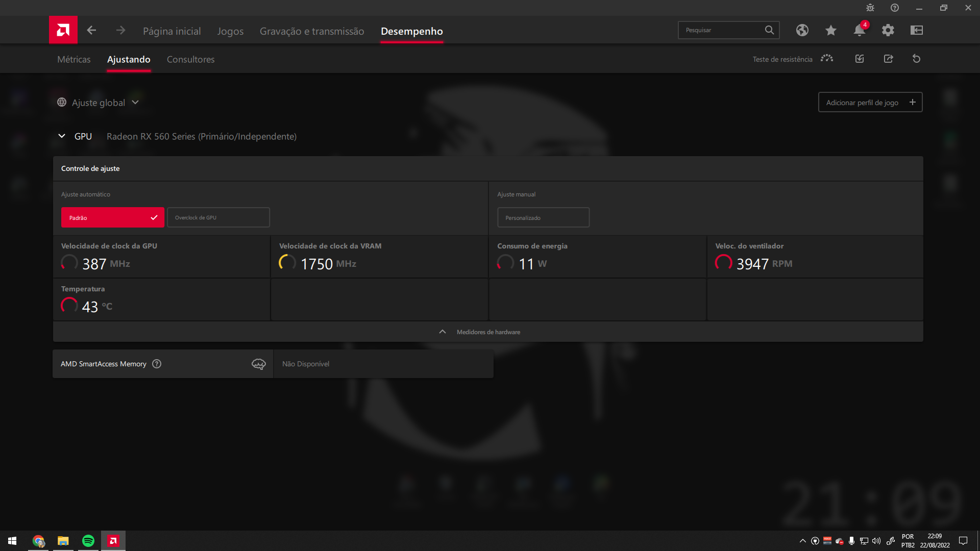Open File Explorer from the taskbar
The width and height of the screenshot is (980, 551).
pos(63,541)
